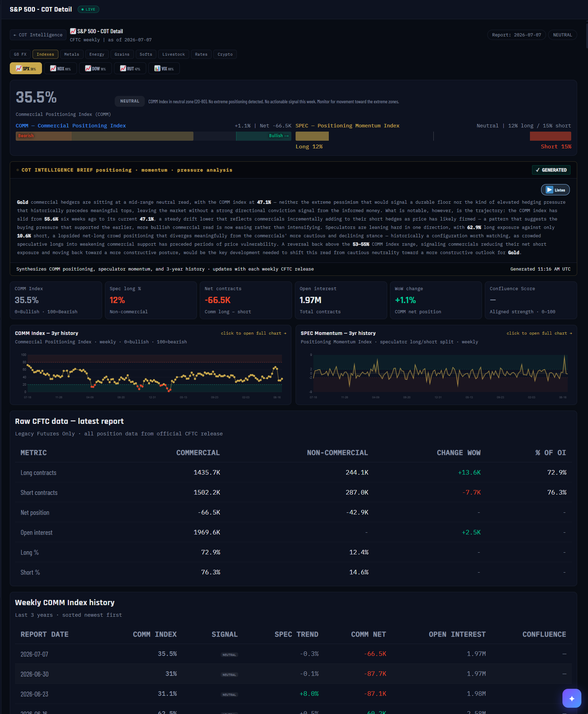This screenshot has width=588, height=714.
Task: Click the chart icon beside the S&P 500 - COT Detail subtitle
Action: click(73, 31)
